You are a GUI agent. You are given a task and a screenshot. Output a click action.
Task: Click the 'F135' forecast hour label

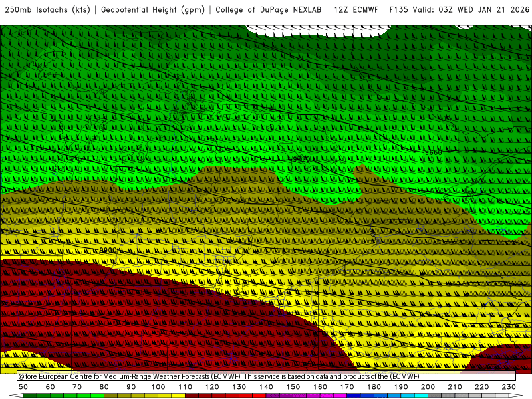pyautogui.click(x=398, y=10)
